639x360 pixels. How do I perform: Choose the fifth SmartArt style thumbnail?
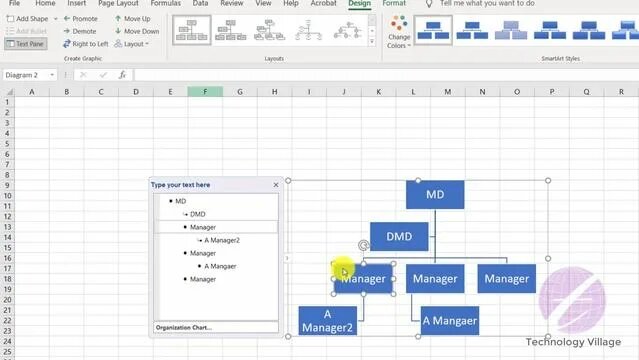[589, 30]
